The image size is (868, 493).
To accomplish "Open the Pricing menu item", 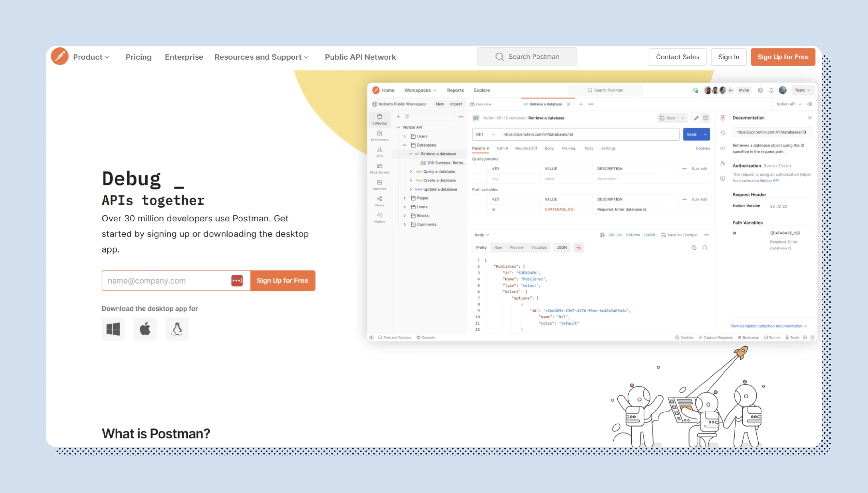I will (138, 57).
